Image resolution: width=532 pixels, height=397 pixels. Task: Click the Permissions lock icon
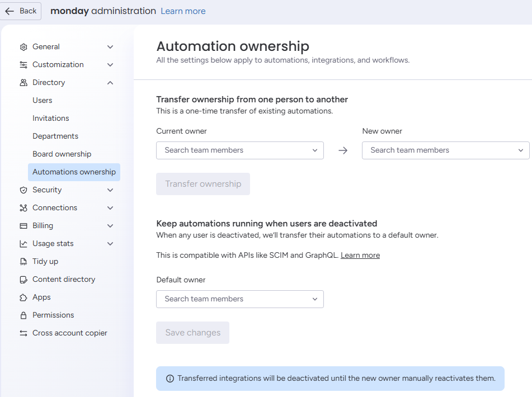(23, 315)
